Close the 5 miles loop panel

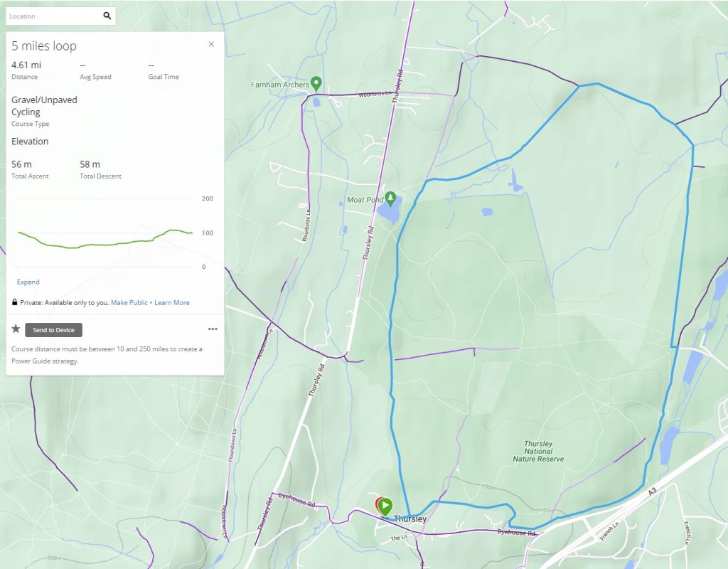[211, 44]
